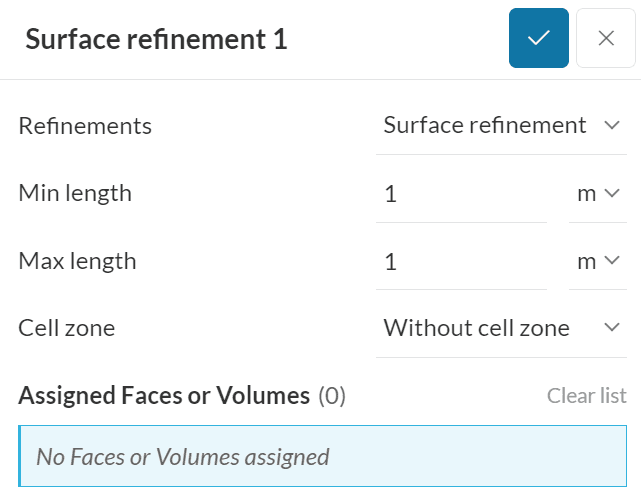Click the Cell zone label

[x=66, y=327]
